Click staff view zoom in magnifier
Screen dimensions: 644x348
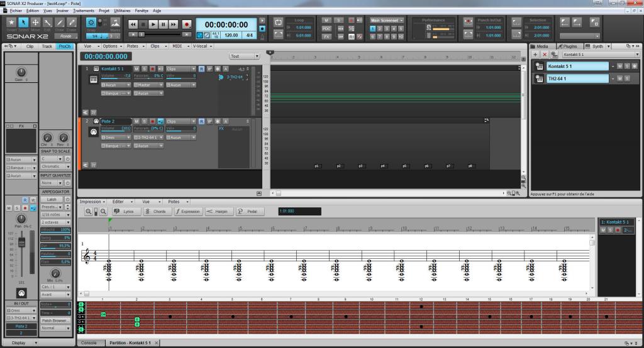(x=88, y=211)
